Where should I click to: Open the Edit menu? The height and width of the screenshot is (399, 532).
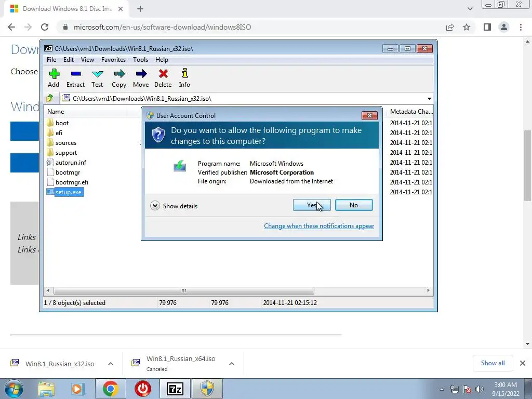69,60
